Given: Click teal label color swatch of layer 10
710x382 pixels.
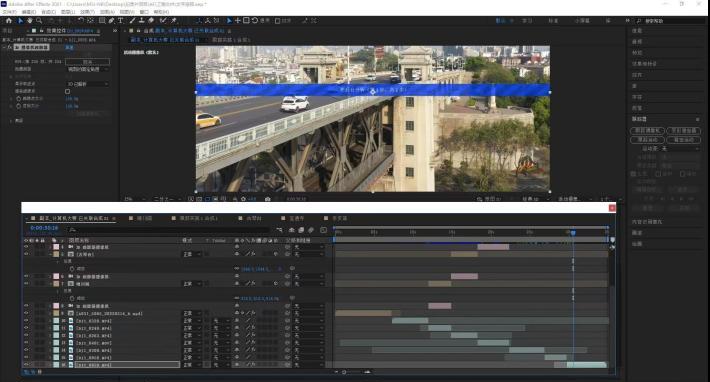Looking at the screenshot, I should click(x=56, y=320).
